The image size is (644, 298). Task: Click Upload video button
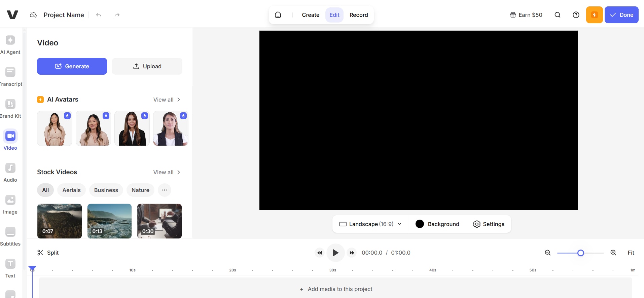147,66
